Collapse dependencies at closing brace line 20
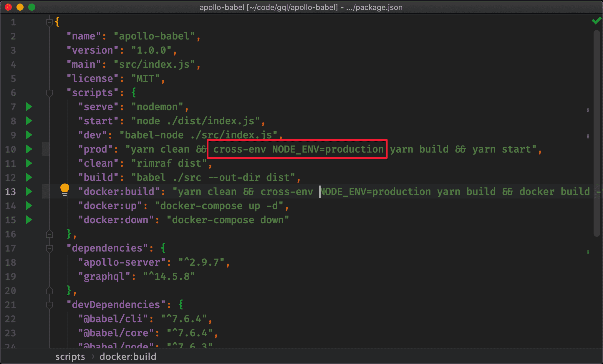The width and height of the screenshot is (603, 364). click(49, 291)
